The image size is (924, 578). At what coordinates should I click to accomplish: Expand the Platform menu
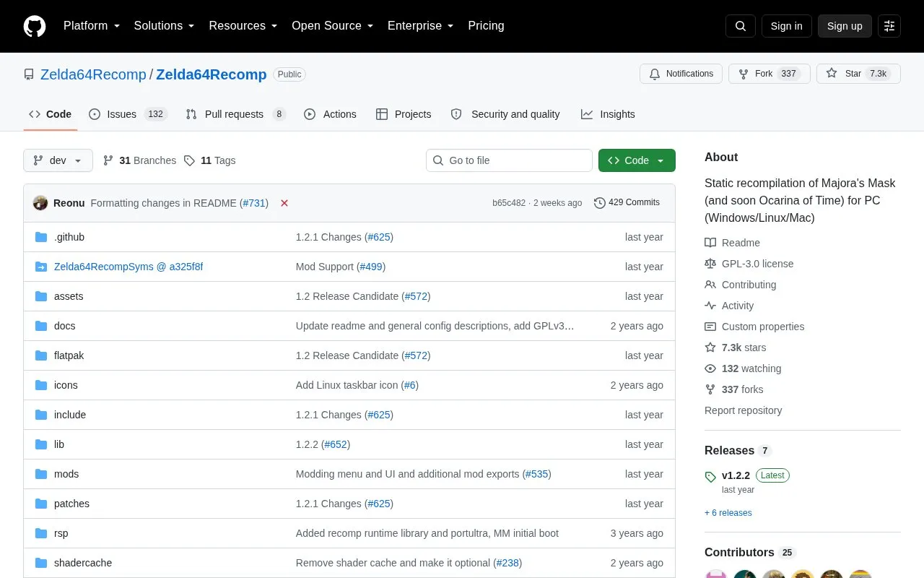92,26
